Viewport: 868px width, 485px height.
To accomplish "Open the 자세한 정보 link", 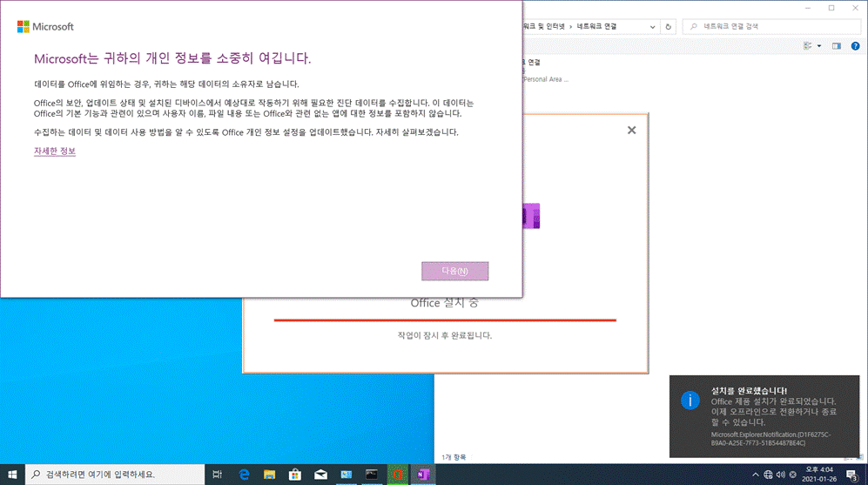I will click(54, 151).
